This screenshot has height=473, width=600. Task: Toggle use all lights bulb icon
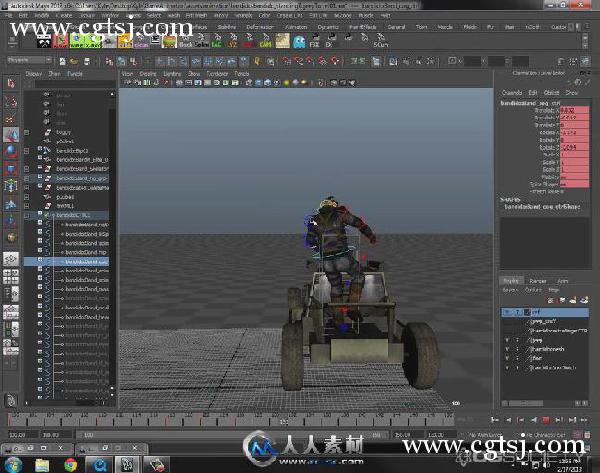(287, 83)
